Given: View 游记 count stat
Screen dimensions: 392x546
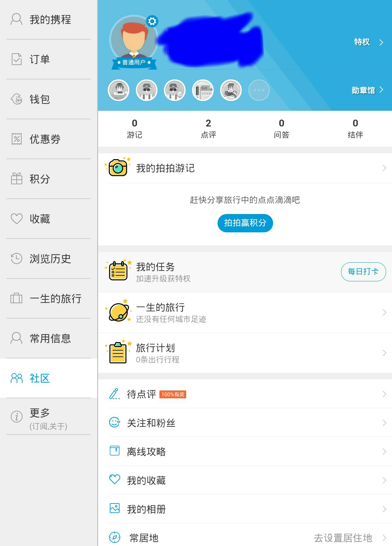Looking at the screenshot, I should (135, 129).
